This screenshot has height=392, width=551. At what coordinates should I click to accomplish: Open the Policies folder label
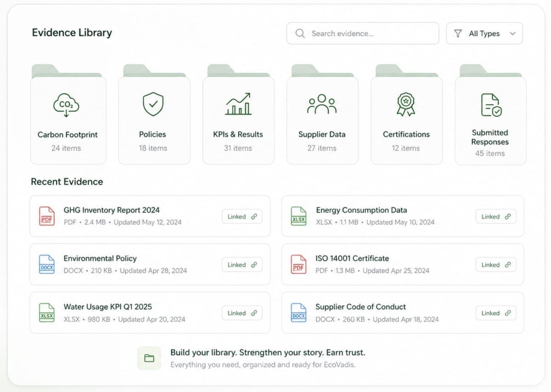[x=152, y=134]
